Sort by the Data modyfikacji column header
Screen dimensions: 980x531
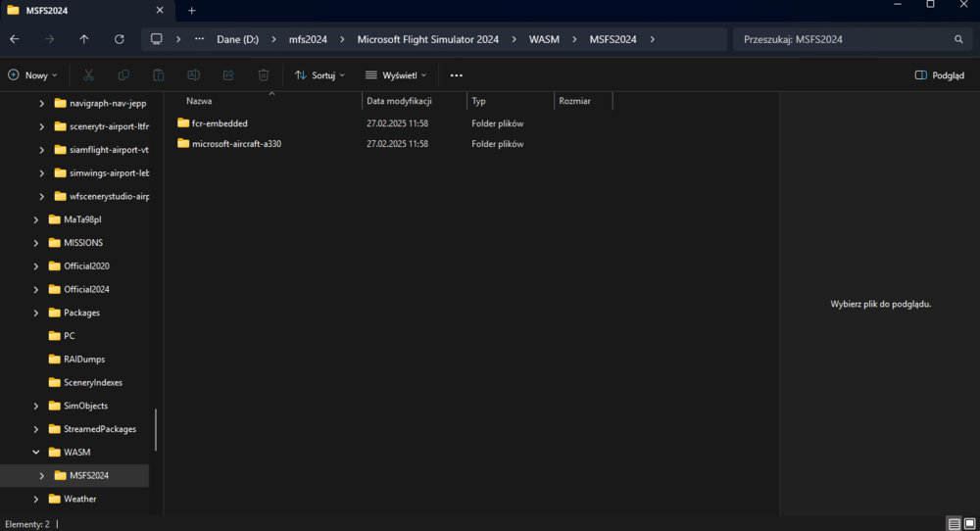tap(399, 101)
